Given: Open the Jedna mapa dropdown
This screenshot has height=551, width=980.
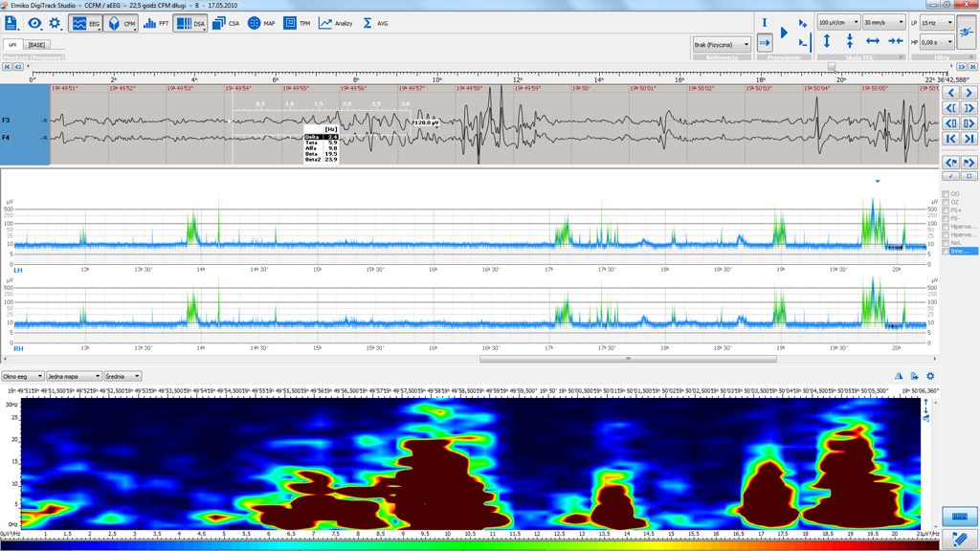Looking at the screenshot, I should (74, 377).
